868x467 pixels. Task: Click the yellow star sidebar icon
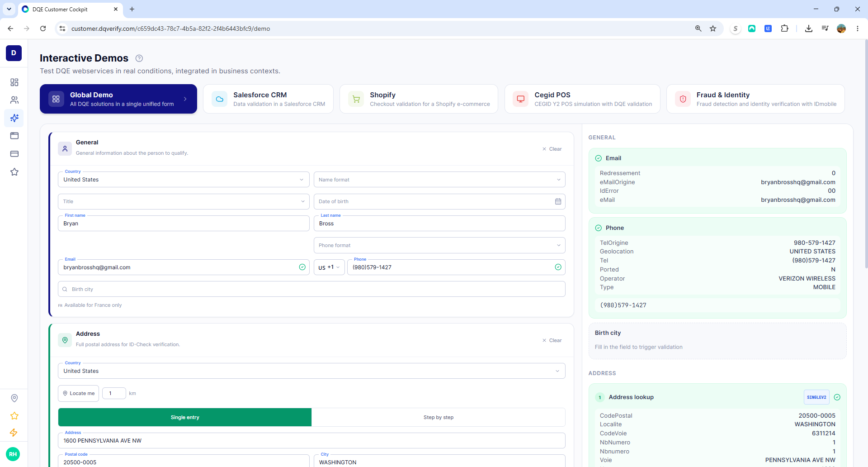tap(14, 416)
